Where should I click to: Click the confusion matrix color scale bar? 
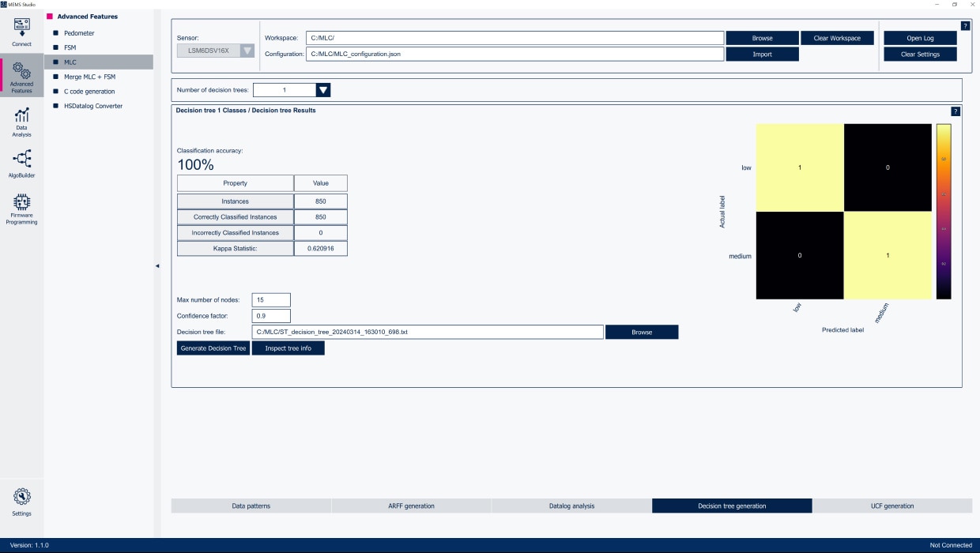[x=943, y=211]
